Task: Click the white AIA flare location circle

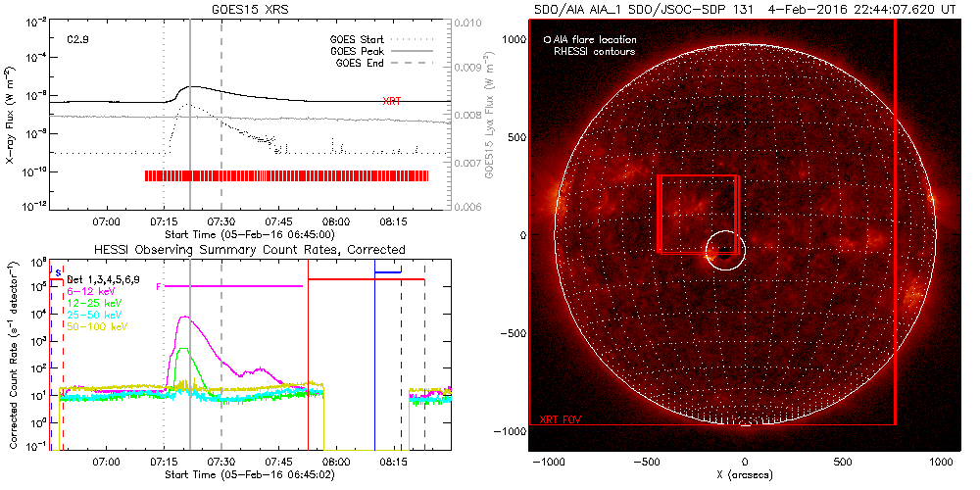Action: click(724, 251)
